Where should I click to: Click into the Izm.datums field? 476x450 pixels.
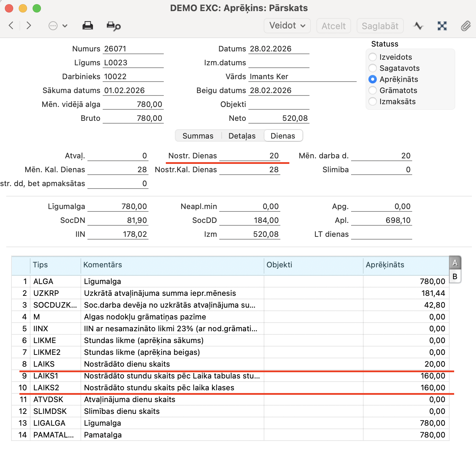pyautogui.click(x=279, y=63)
